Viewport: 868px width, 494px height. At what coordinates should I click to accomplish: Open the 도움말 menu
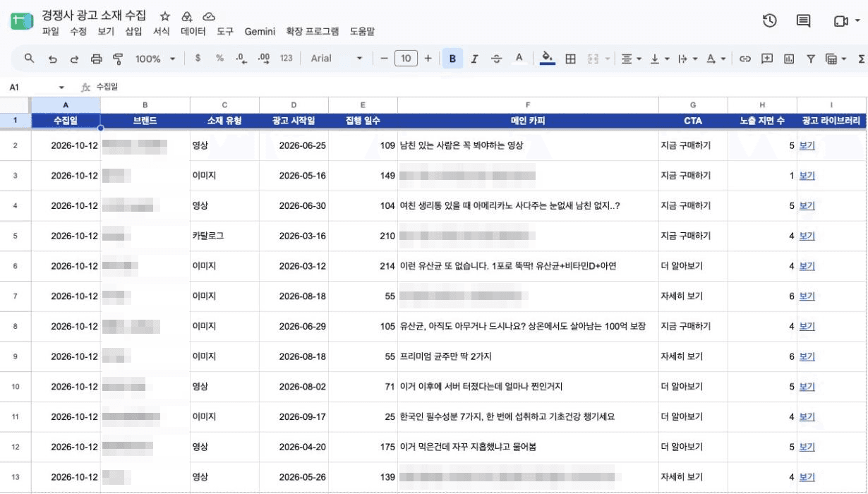(362, 32)
